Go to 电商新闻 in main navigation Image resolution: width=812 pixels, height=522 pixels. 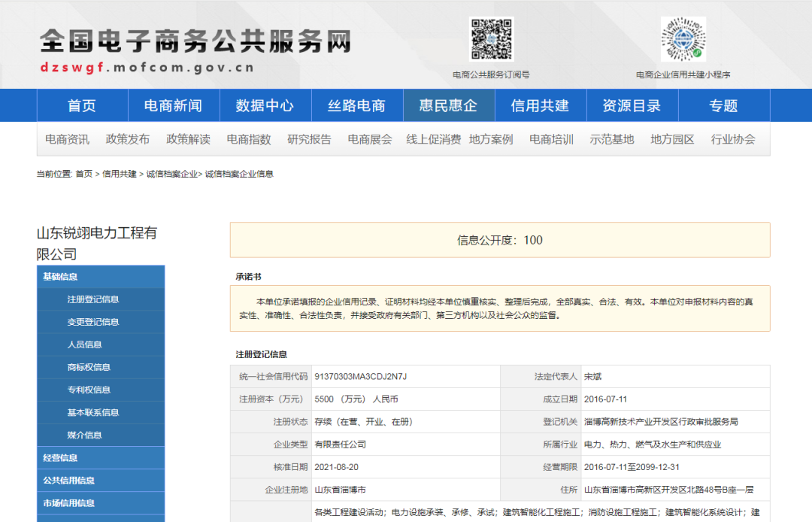(x=173, y=106)
